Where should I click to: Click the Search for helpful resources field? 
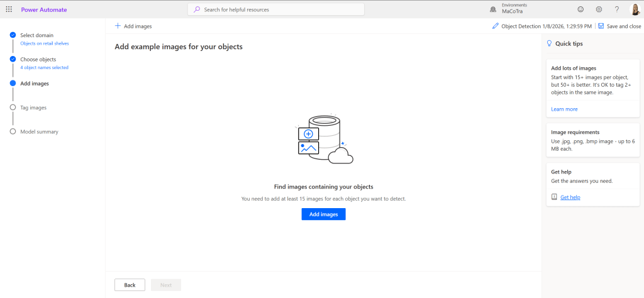[x=275, y=9]
